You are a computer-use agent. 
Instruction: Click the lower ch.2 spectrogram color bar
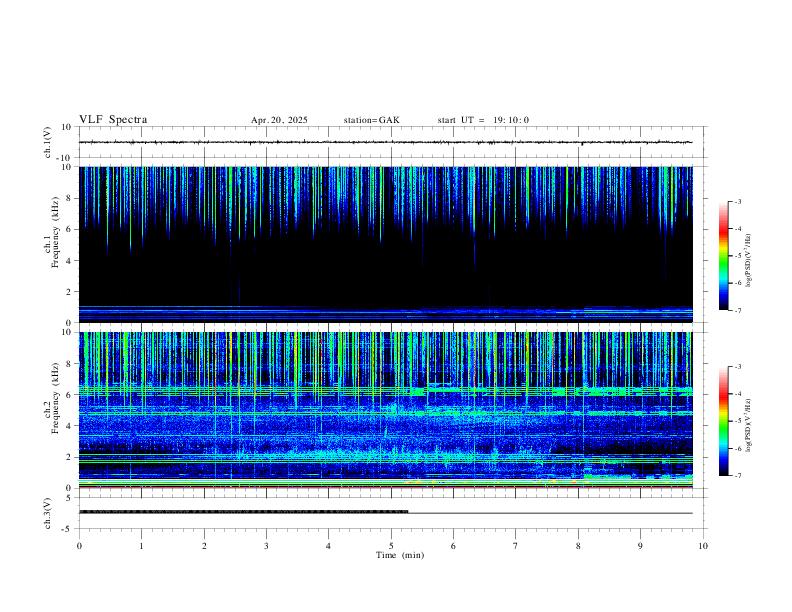pos(723,421)
